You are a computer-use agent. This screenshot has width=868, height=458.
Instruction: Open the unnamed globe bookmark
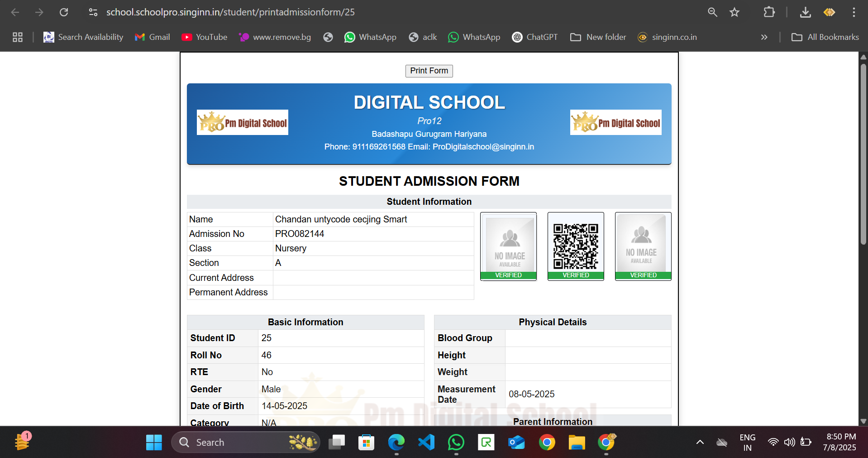click(328, 37)
